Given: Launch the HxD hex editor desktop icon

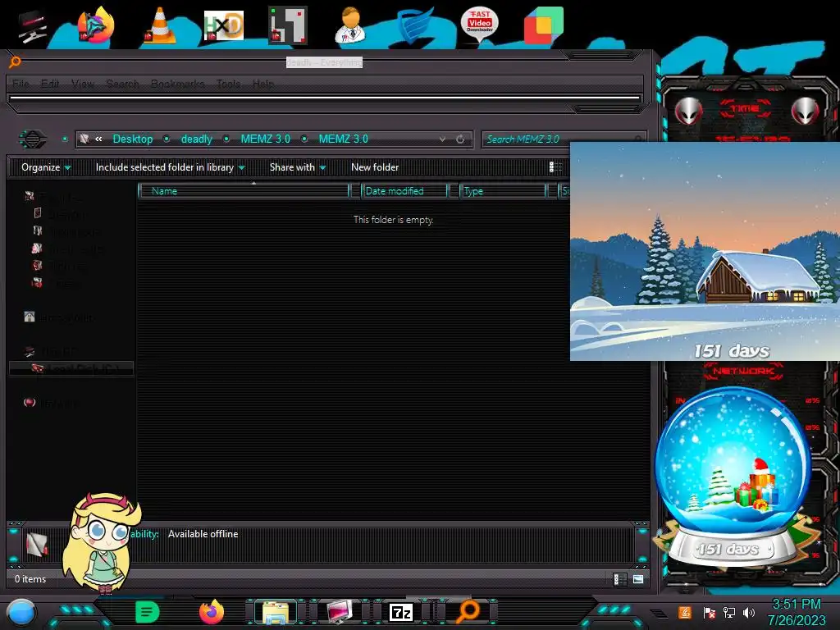Looking at the screenshot, I should click(223, 25).
